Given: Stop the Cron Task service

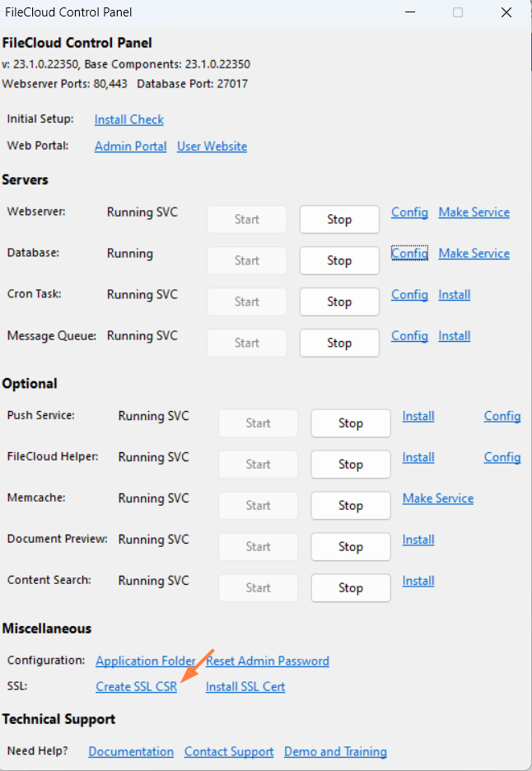Looking at the screenshot, I should [x=339, y=302].
